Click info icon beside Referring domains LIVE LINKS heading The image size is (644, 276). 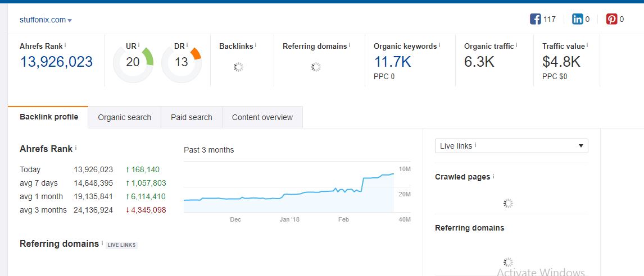[x=102, y=243]
